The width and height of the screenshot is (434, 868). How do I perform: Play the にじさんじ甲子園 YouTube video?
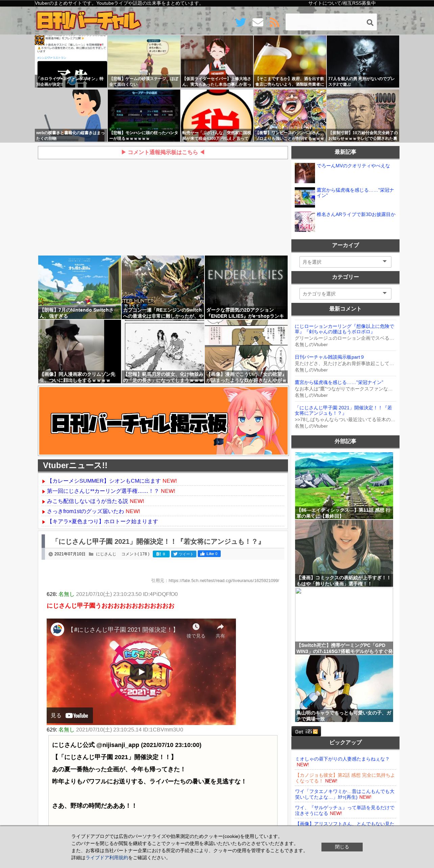tap(141, 672)
